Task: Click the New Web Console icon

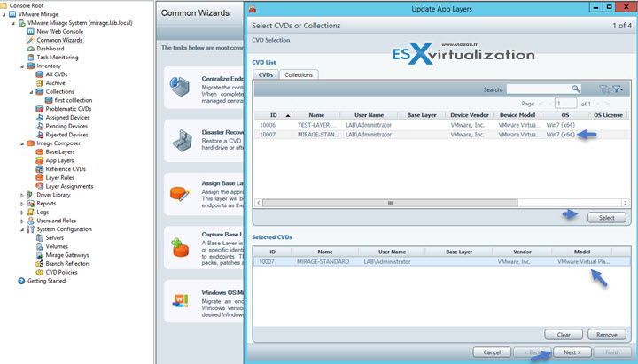Action: click(30, 31)
